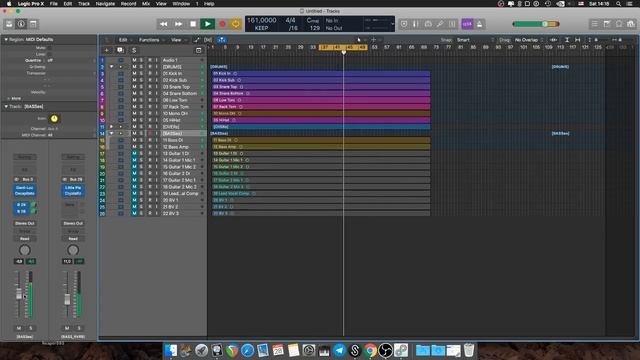
Task: Collapse the Region MIDI Defaults disclosure triangle
Action: coord(6,40)
